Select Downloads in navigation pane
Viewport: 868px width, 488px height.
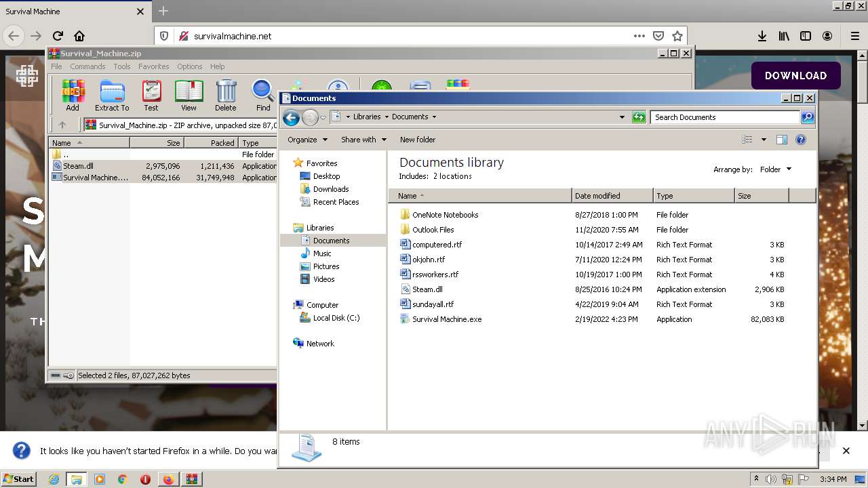[330, 189]
